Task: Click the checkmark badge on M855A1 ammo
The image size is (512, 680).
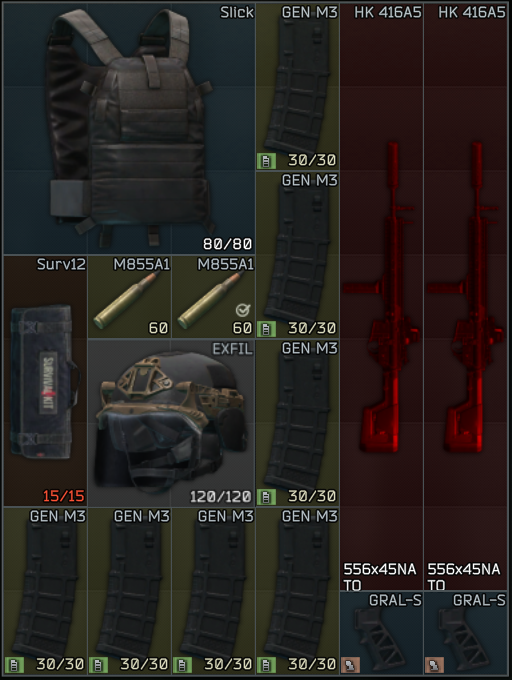Action: coord(243,310)
